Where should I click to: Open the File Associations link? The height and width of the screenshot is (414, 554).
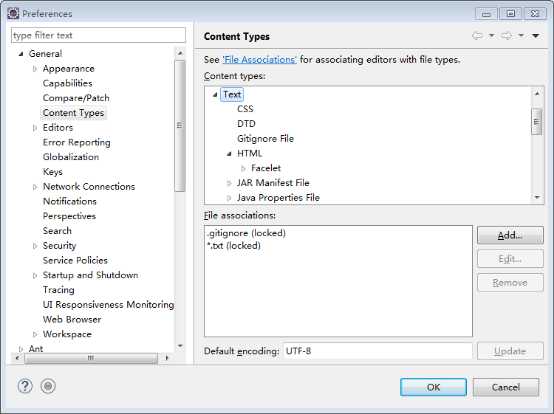pos(260,60)
